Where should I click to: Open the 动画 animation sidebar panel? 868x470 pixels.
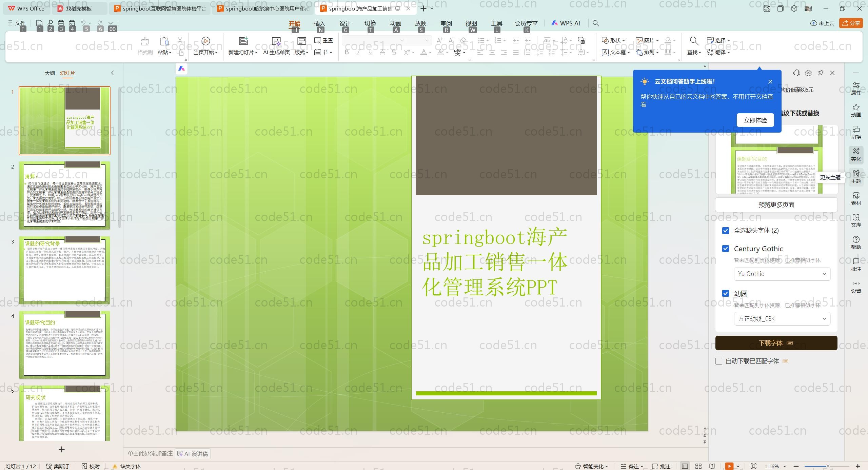[856, 110]
